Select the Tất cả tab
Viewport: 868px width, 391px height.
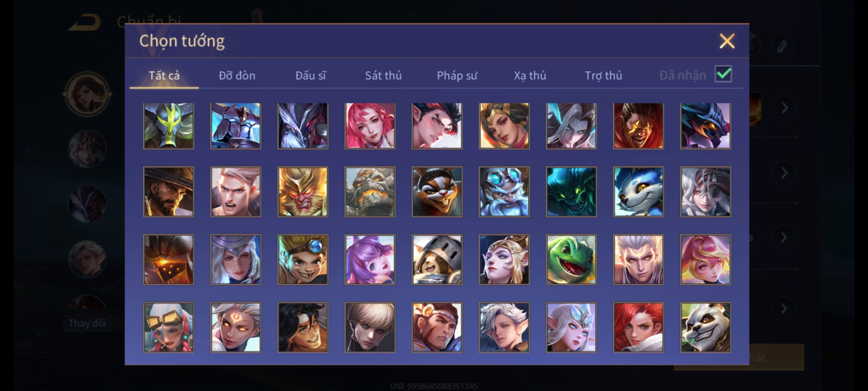pyautogui.click(x=164, y=75)
